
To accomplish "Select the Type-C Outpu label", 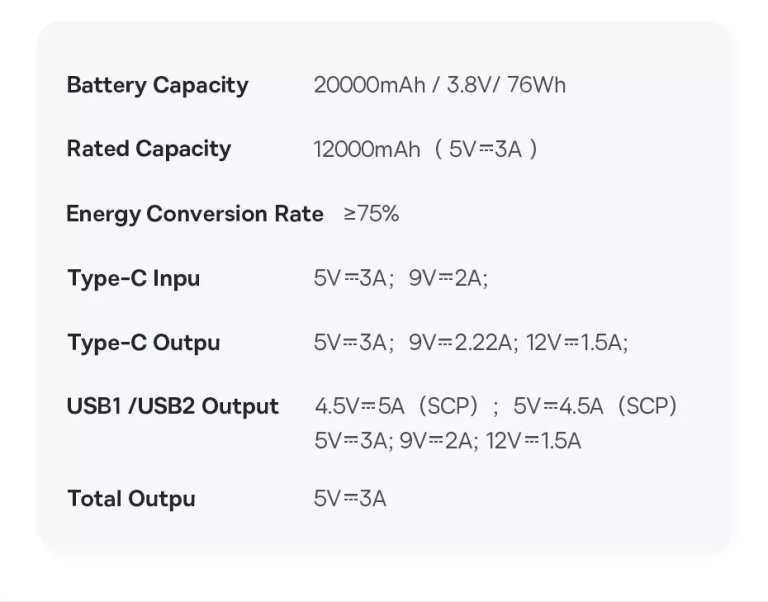I will pos(143,342).
